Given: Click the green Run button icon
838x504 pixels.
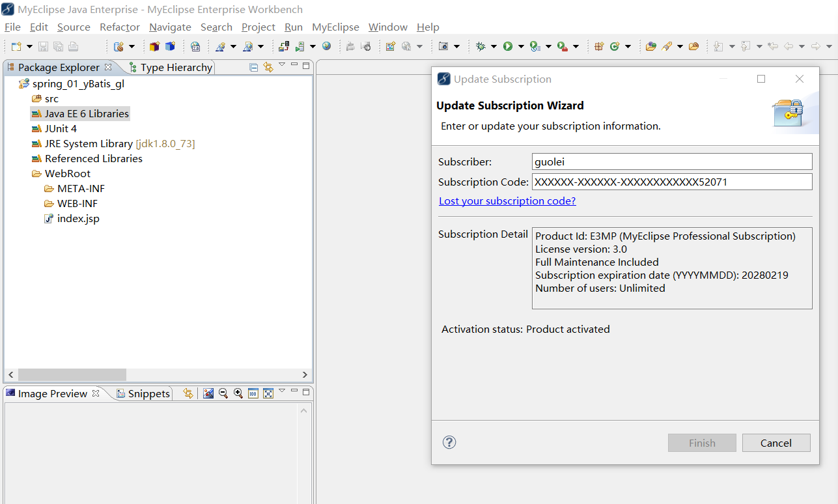Looking at the screenshot, I should (x=507, y=46).
